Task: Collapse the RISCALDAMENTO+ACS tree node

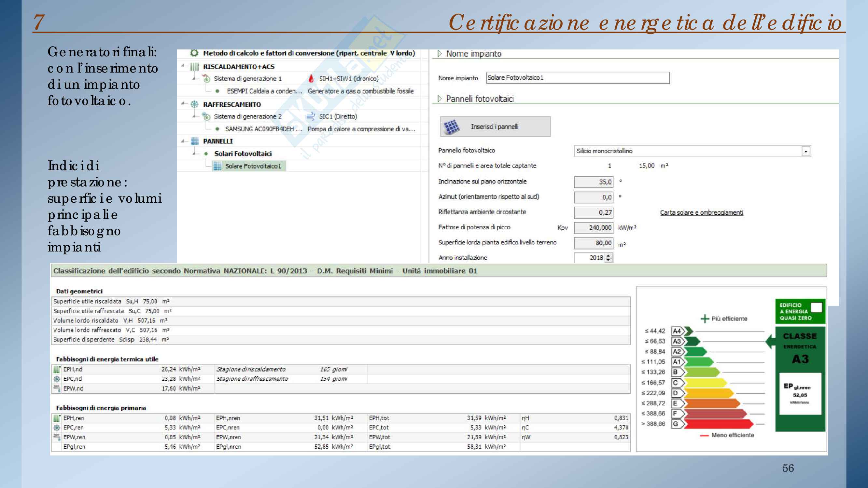Action: (183, 66)
